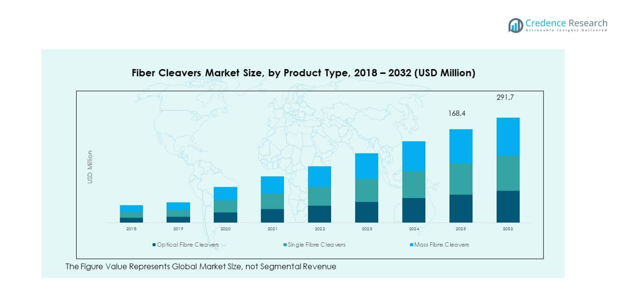Viewport: 644px width, 294px height.
Task: Select the Optical Fibre Cleavers legend label
Action: coord(188,245)
